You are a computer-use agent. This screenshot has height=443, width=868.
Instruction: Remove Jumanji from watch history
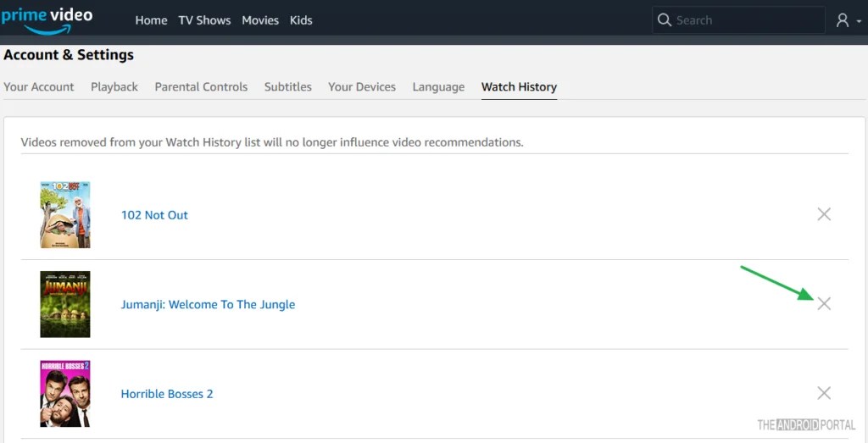point(824,304)
